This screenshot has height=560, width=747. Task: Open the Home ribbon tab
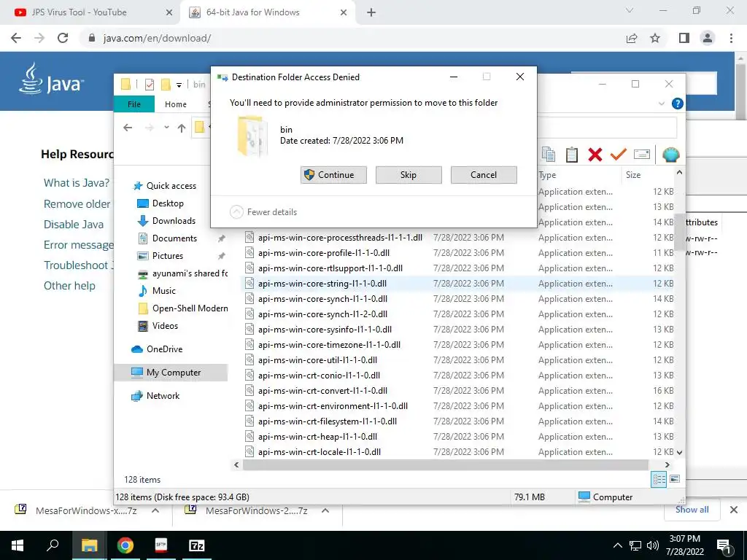tap(175, 104)
